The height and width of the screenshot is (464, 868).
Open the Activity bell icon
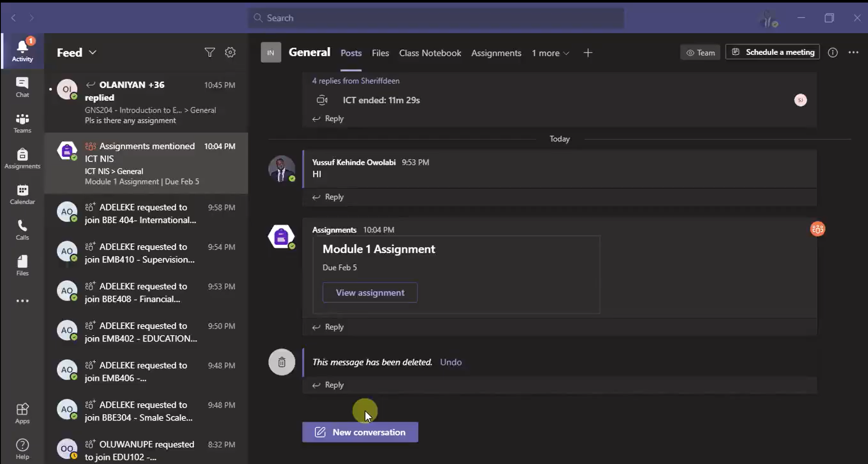[x=22, y=51]
